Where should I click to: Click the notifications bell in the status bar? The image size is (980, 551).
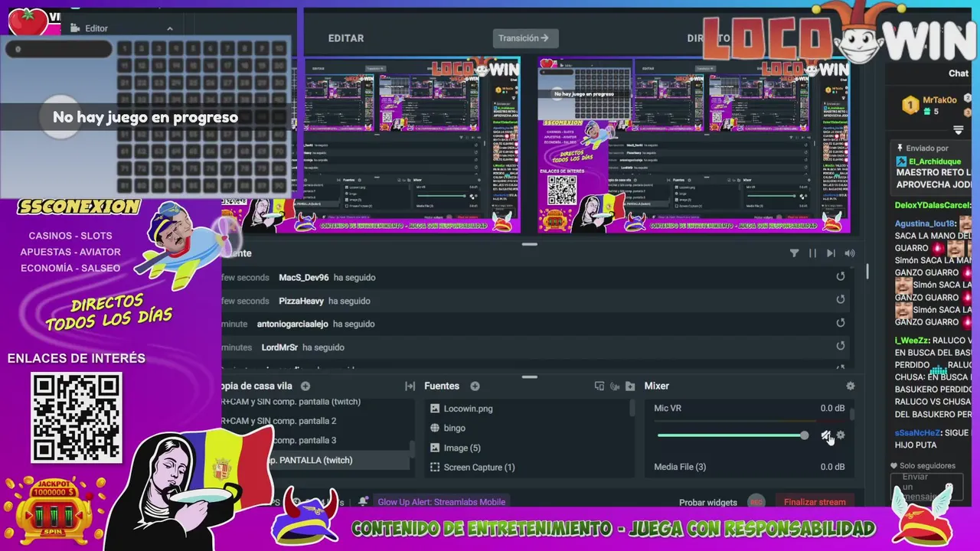(x=364, y=502)
